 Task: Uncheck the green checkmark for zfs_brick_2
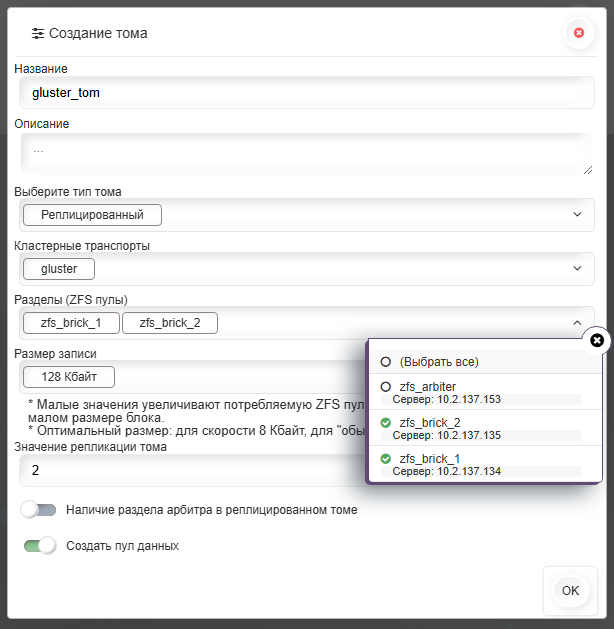pyautogui.click(x=385, y=422)
